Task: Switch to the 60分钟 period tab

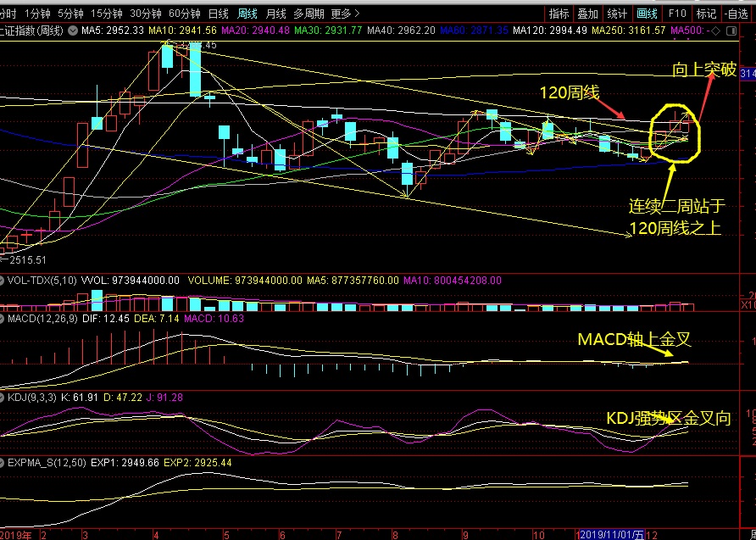Action: point(185,14)
